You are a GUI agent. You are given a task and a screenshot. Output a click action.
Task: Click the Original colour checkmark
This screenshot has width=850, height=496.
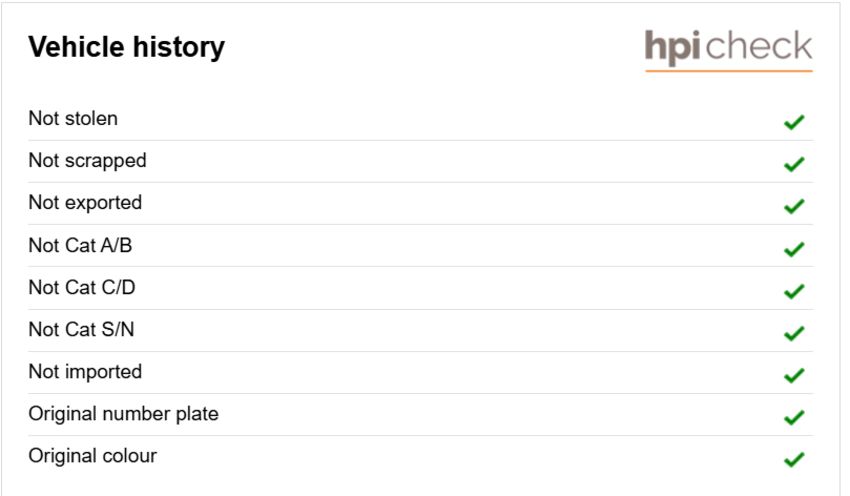794,460
